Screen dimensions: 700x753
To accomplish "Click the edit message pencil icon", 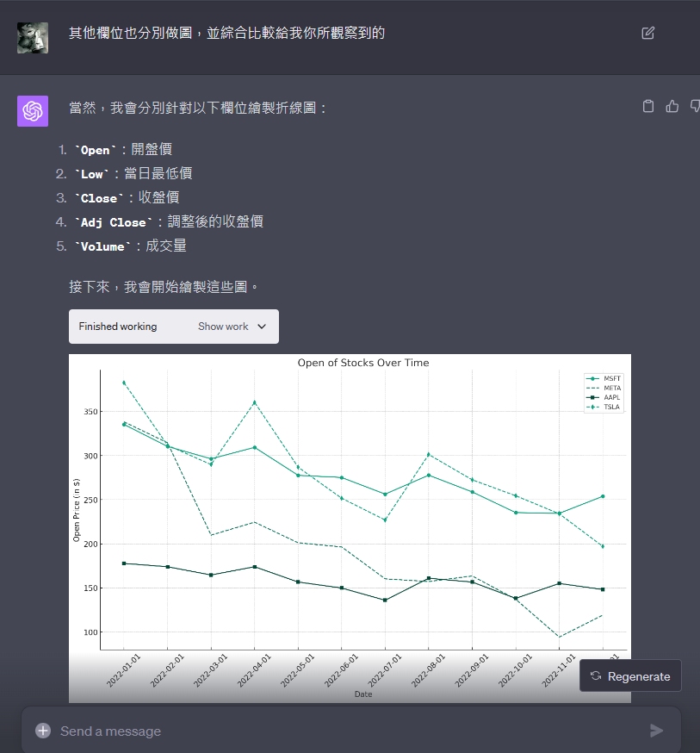I will coord(647,33).
